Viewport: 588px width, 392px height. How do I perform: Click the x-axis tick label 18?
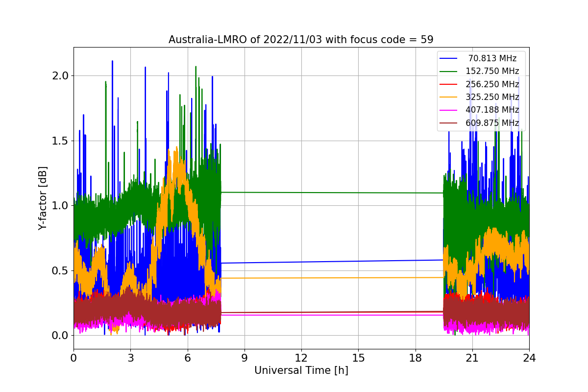pos(415,358)
